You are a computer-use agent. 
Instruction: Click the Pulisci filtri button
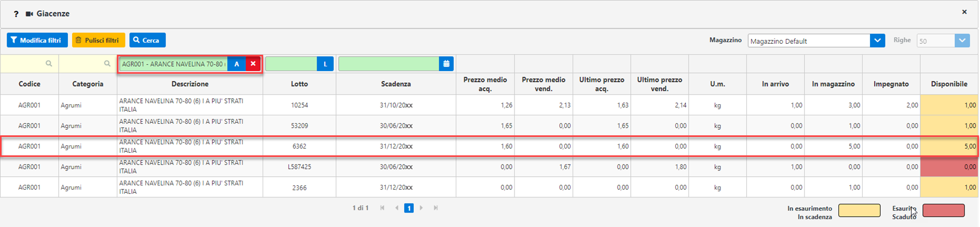(99, 40)
